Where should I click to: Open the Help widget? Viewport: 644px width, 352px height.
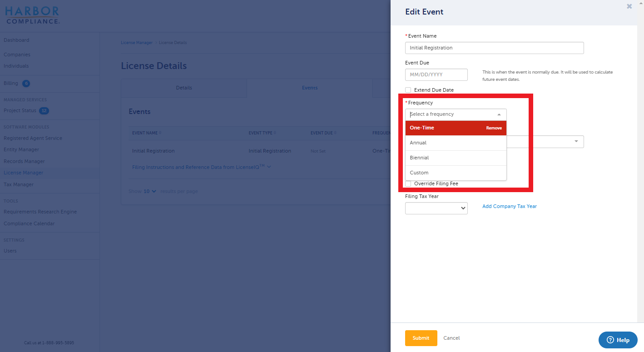coord(618,340)
